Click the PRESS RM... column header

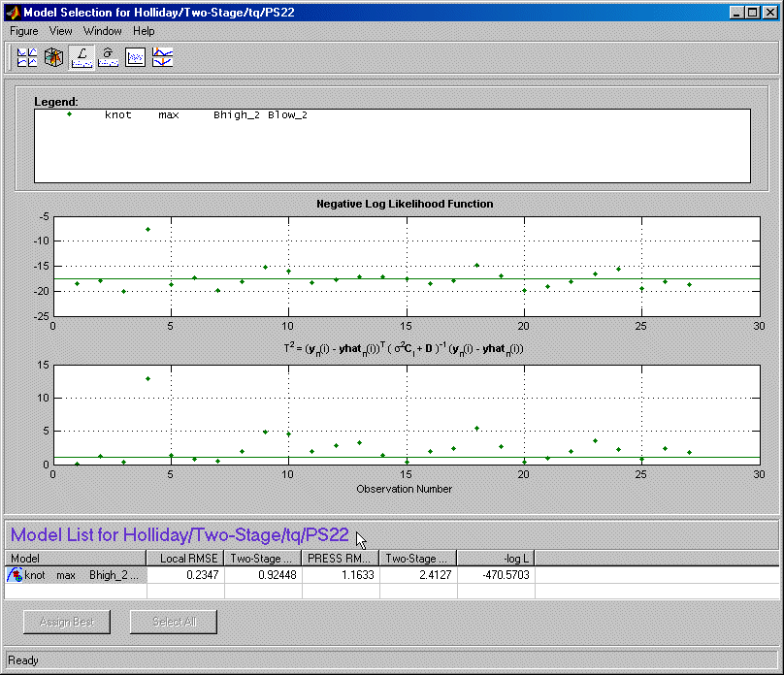[341, 558]
